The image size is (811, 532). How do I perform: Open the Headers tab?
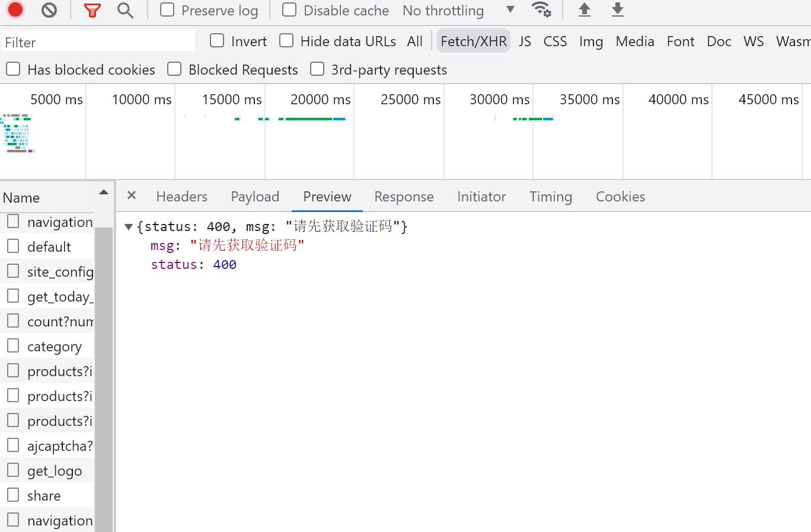pyautogui.click(x=181, y=197)
